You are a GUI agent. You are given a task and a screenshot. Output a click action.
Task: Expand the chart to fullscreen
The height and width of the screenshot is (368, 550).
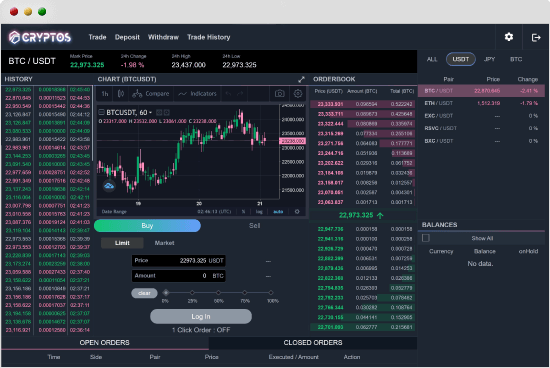coord(301,79)
